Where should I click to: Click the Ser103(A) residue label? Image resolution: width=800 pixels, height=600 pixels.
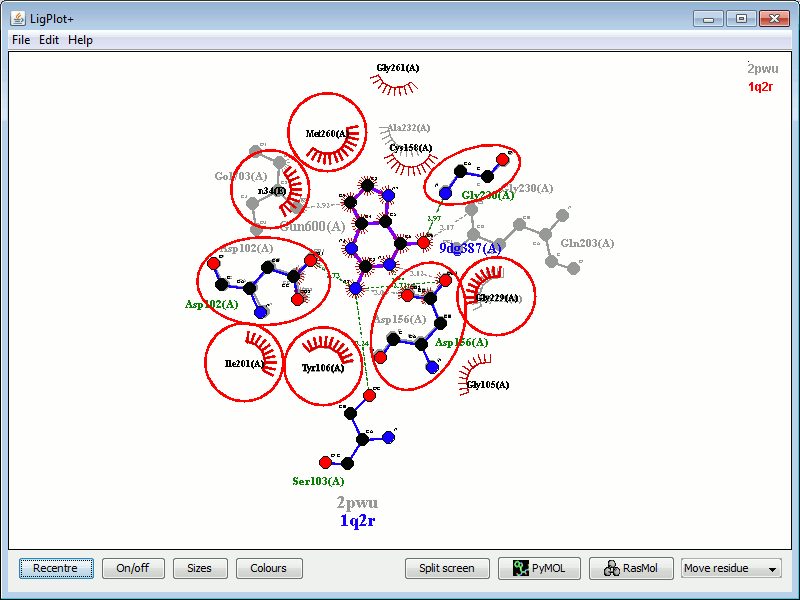tap(318, 481)
